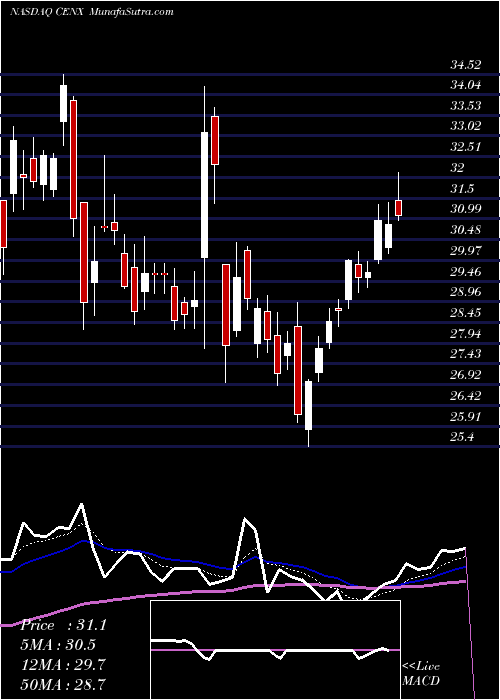Click the 26.42 price level label
Viewport: 500px width, 700px height.
(466, 396)
